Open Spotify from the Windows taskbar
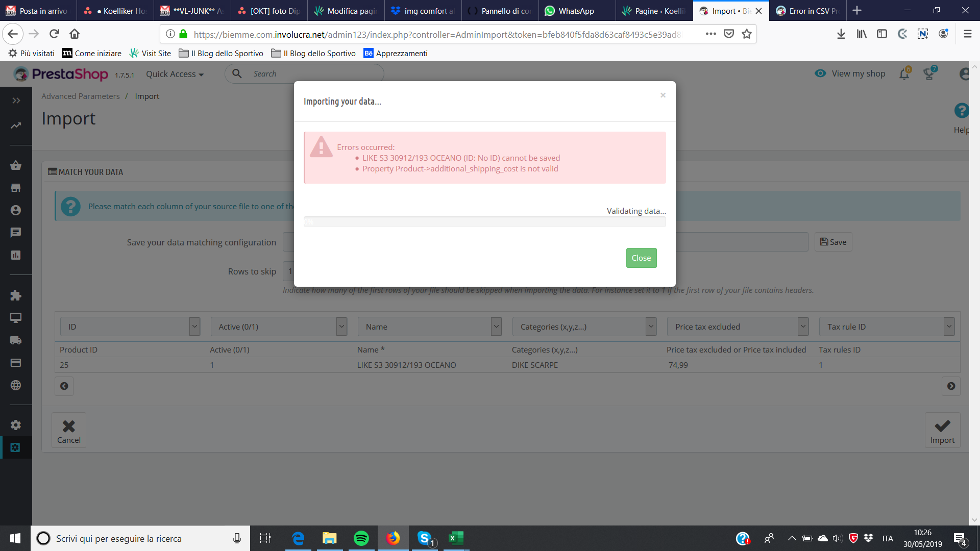This screenshot has width=980, height=551. tap(361, 538)
